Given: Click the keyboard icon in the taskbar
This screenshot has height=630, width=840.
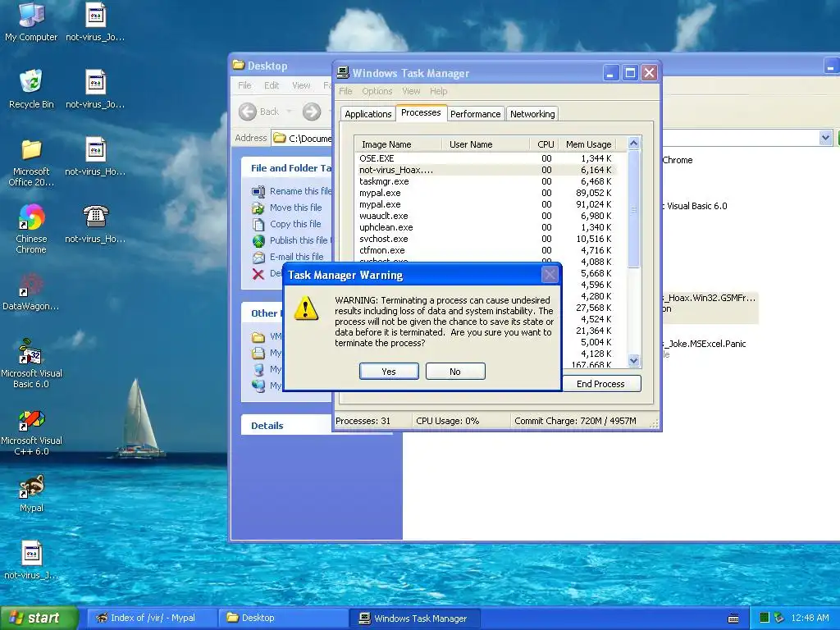Looking at the screenshot, I should coord(733,619).
